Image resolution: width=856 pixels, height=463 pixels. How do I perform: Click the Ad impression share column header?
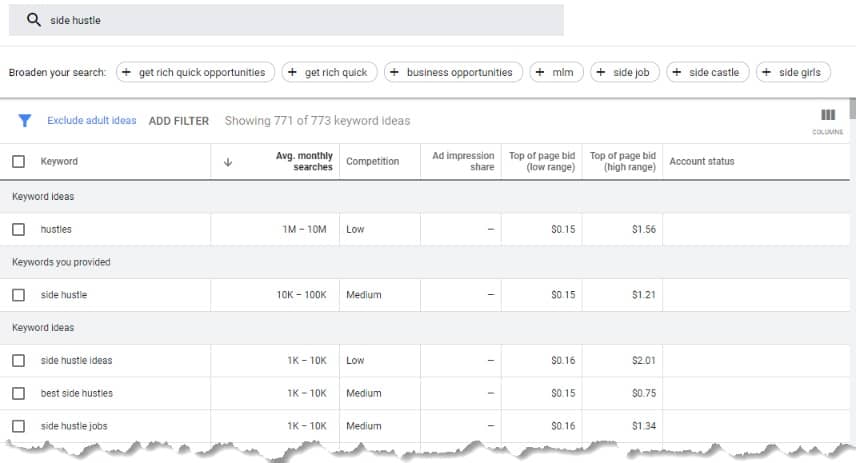463,162
